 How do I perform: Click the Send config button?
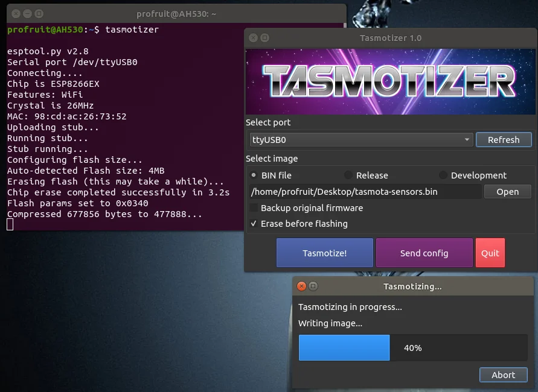[x=424, y=253]
